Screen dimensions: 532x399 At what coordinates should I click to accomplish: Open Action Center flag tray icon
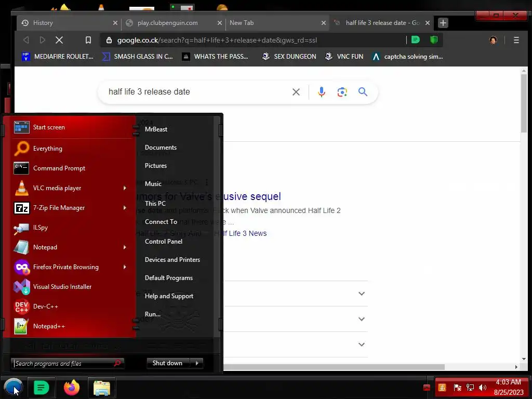click(457, 388)
